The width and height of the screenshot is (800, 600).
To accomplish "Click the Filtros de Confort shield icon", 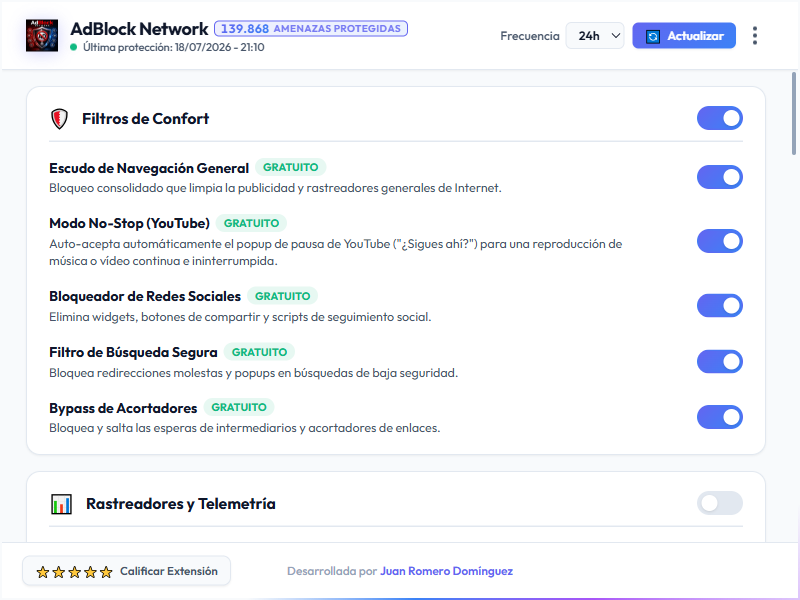I will coord(59,119).
